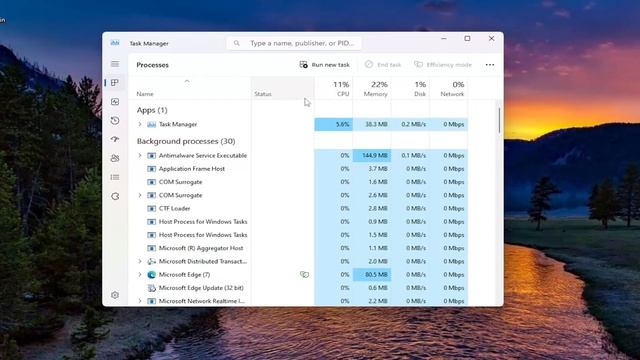640x360 pixels.
Task: Click Task Manager's 5.6% CPU cell
Action: 333,124
